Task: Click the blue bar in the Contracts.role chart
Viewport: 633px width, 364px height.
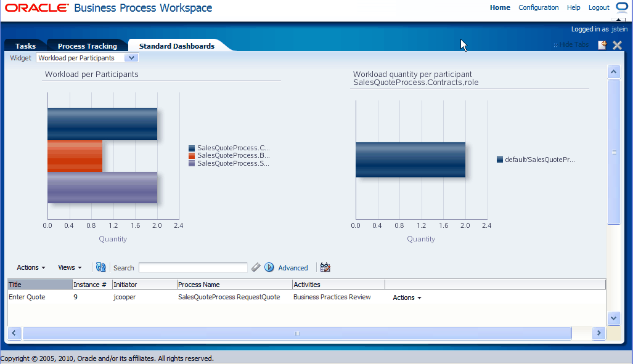Action: [410, 160]
